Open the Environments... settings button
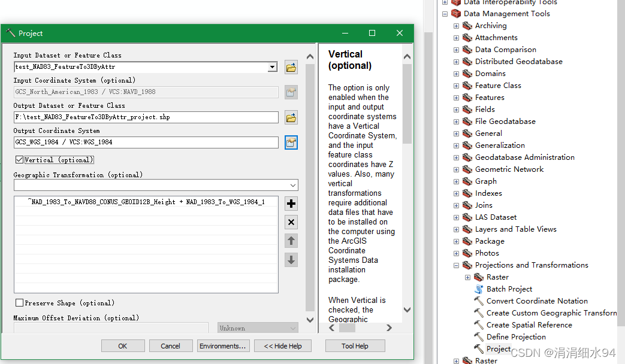Image resolution: width=625 pixels, height=364 pixels. (x=223, y=345)
